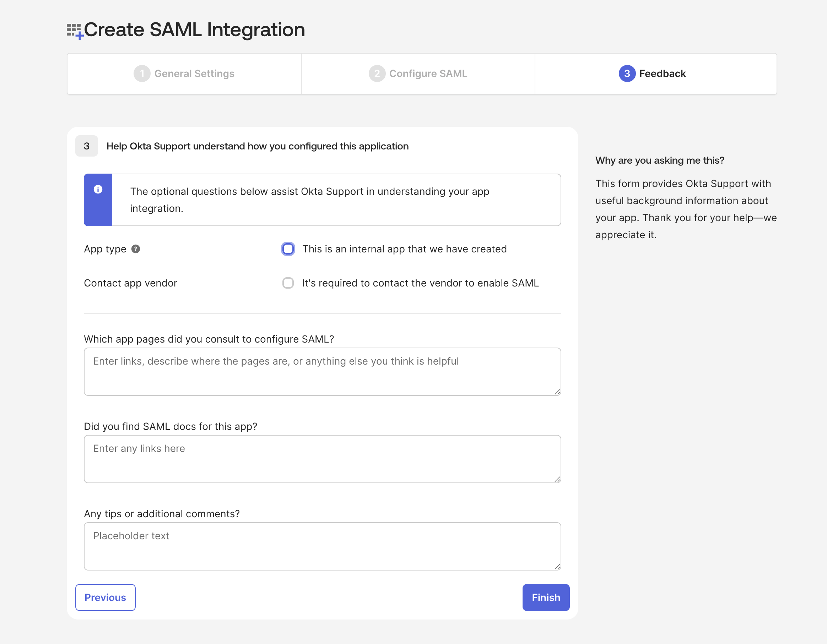Click step 3 blue number circle
The width and height of the screenshot is (827, 644).
click(627, 73)
